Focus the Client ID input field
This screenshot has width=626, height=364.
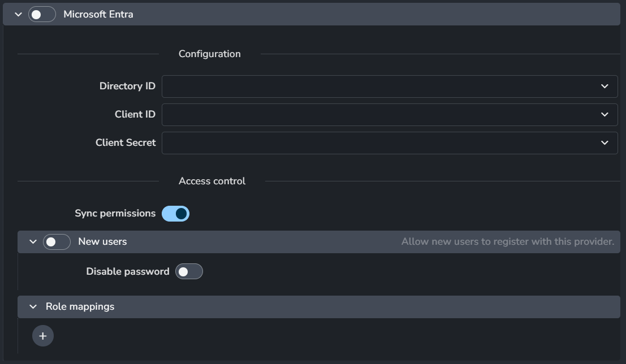coord(379,115)
